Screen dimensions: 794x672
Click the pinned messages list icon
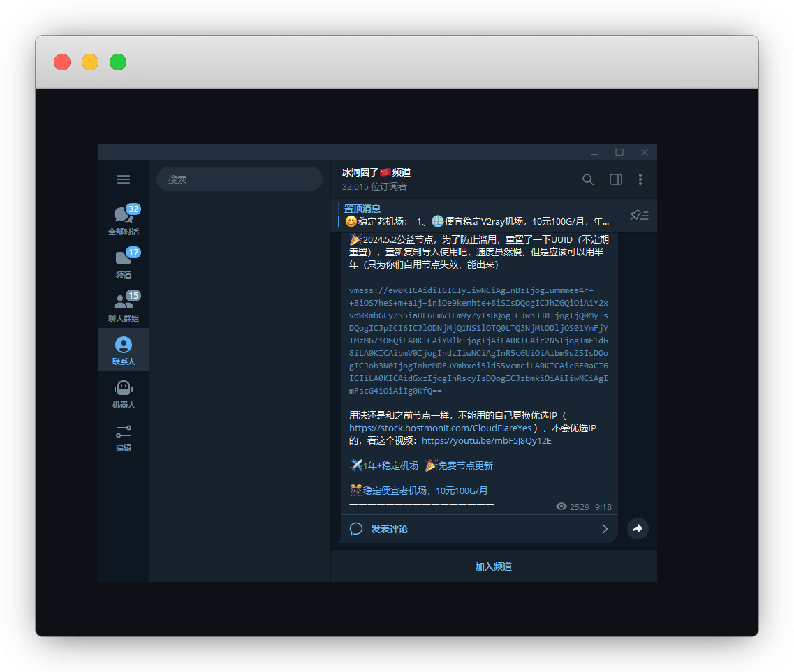tap(639, 215)
